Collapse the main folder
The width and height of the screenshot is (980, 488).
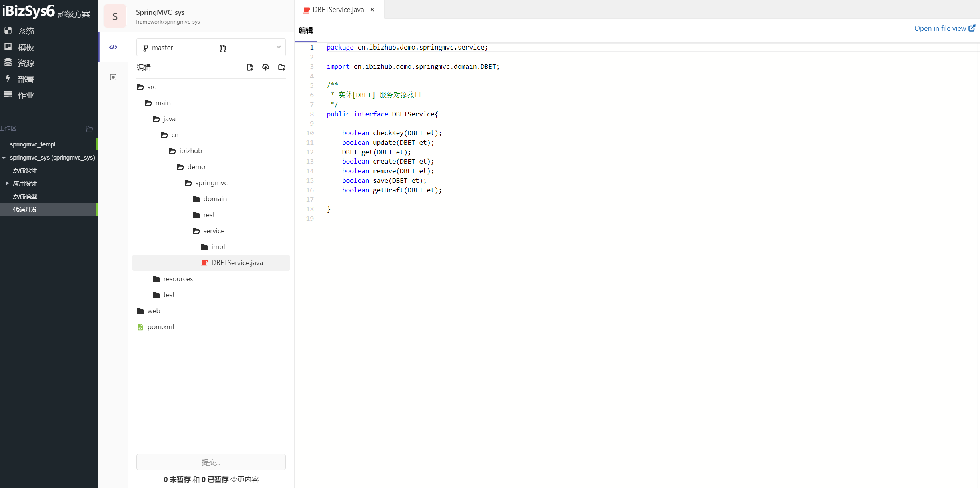point(148,103)
